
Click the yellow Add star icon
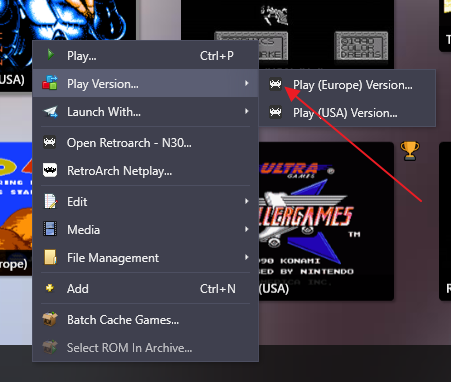click(50, 288)
